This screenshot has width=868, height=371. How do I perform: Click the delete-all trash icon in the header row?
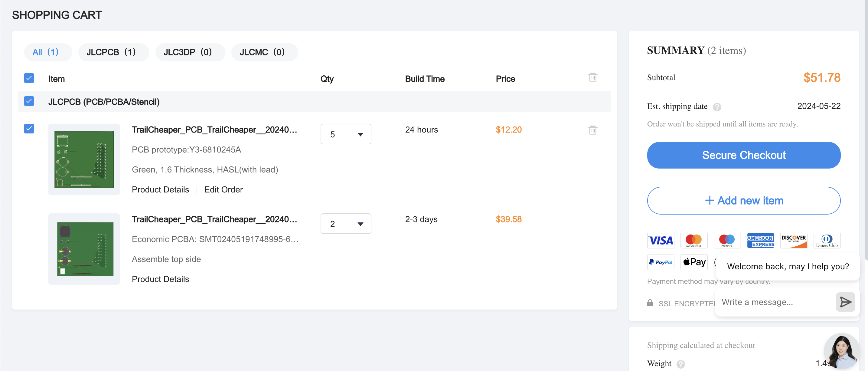coord(592,77)
